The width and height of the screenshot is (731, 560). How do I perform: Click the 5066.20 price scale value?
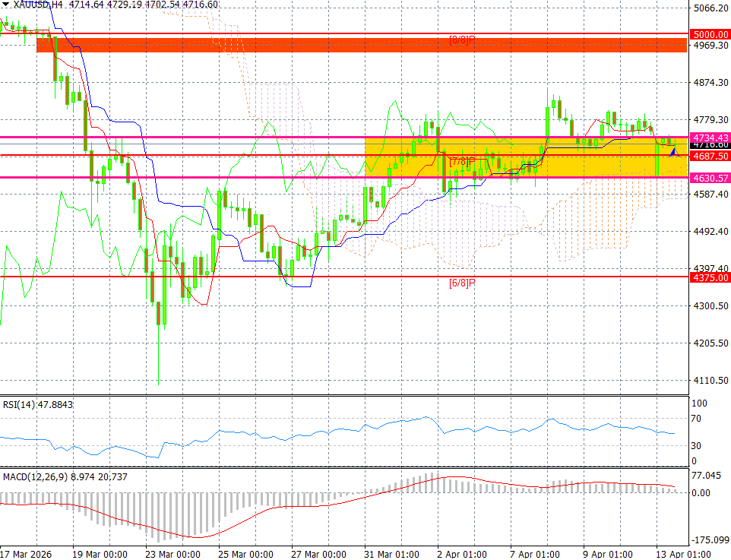pyautogui.click(x=711, y=8)
